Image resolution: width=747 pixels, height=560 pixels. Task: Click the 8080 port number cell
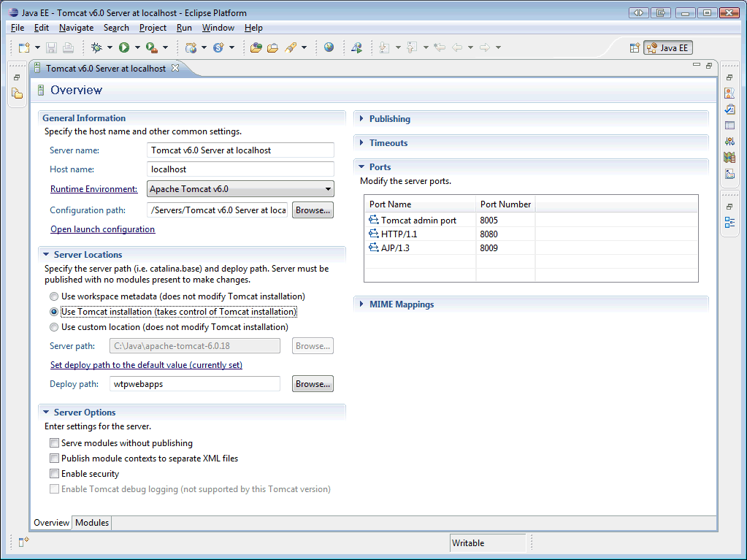click(x=505, y=234)
